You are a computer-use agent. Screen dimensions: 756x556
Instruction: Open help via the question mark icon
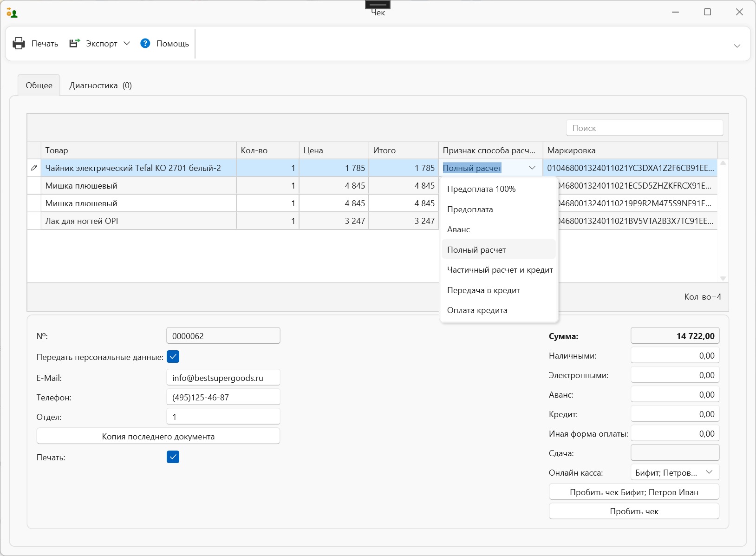(145, 43)
